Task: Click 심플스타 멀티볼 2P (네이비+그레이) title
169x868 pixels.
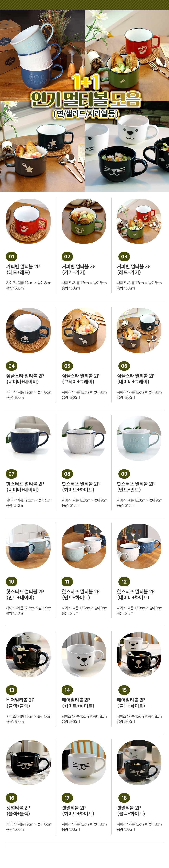Action: (136, 379)
